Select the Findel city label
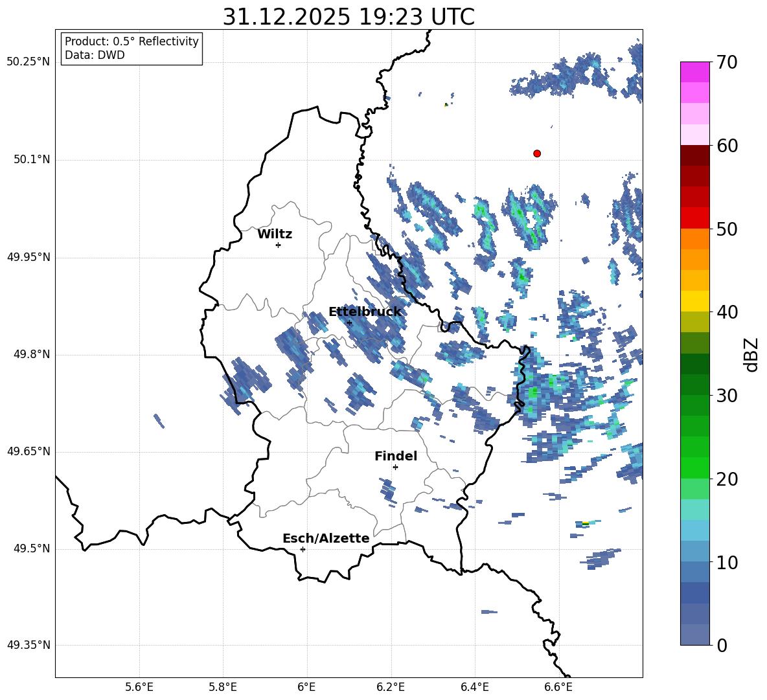This screenshot has height=700, width=767. tap(396, 456)
